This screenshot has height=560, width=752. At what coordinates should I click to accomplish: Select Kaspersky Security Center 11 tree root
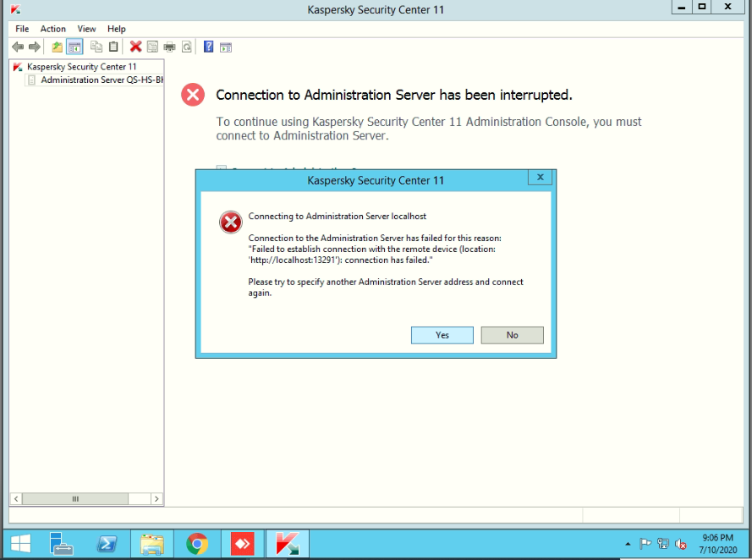pos(81,67)
